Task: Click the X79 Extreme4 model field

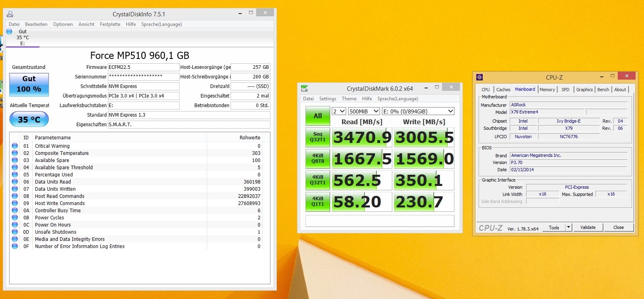Action: [547, 112]
